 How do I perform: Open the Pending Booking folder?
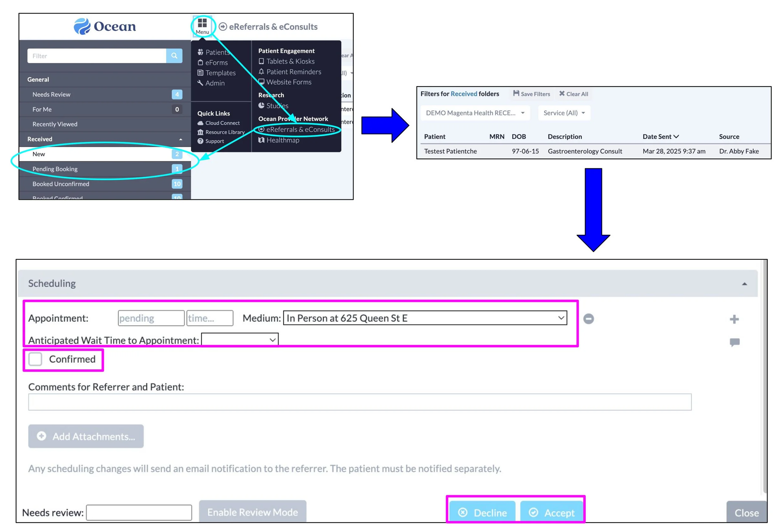[55, 169]
